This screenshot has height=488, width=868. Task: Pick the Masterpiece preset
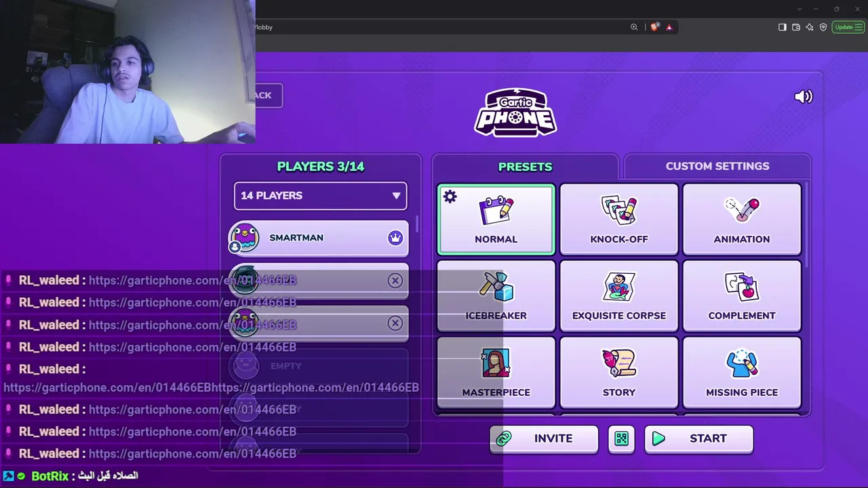[x=496, y=373]
